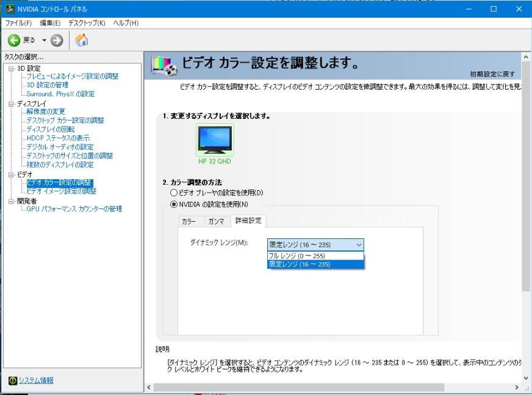Screen dimensions: 532x395
Task: Collapse the 開発者 tree node
Action: tap(11, 201)
